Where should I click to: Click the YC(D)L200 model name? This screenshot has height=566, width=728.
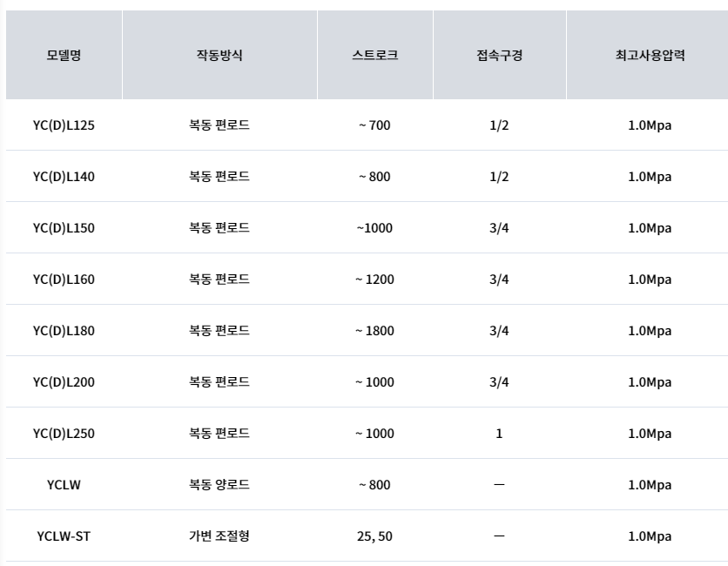click(64, 382)
